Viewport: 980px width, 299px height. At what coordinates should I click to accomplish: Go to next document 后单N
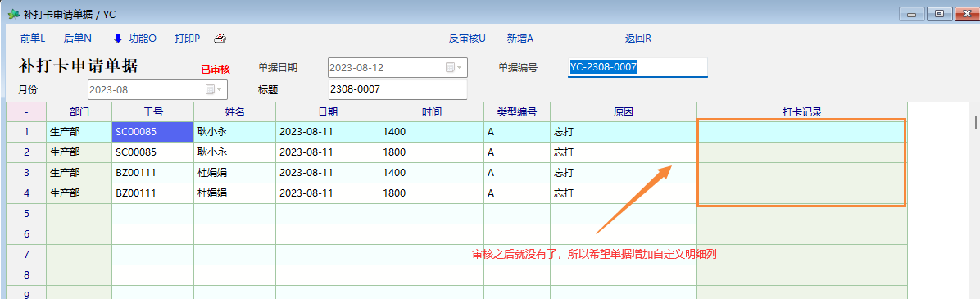(x=78, y=39)
